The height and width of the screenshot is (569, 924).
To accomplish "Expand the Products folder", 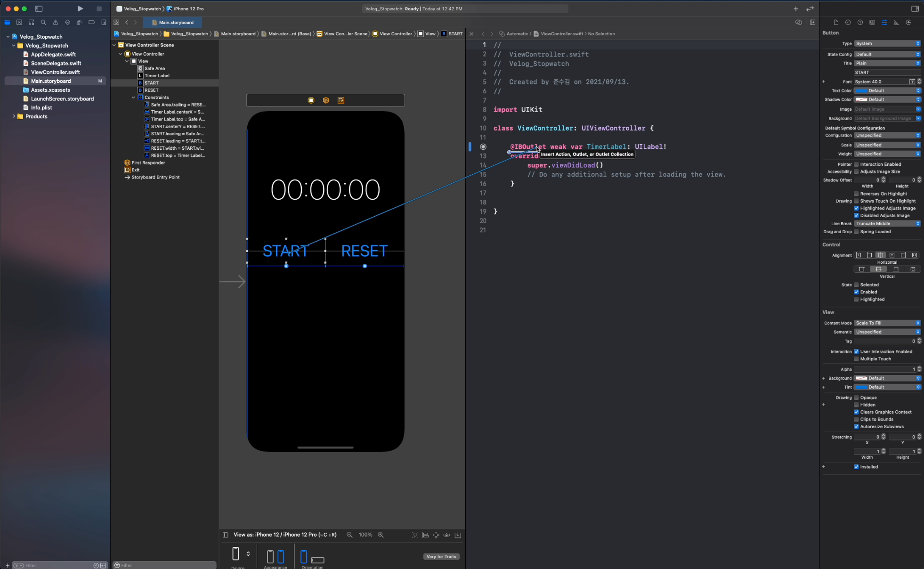I will (14, 116).
